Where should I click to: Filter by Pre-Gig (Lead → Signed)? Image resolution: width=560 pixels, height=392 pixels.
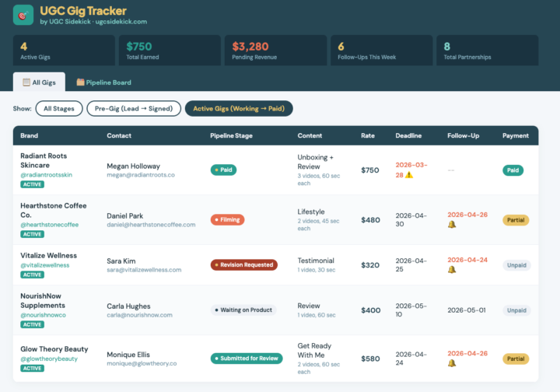pos(134,109)
